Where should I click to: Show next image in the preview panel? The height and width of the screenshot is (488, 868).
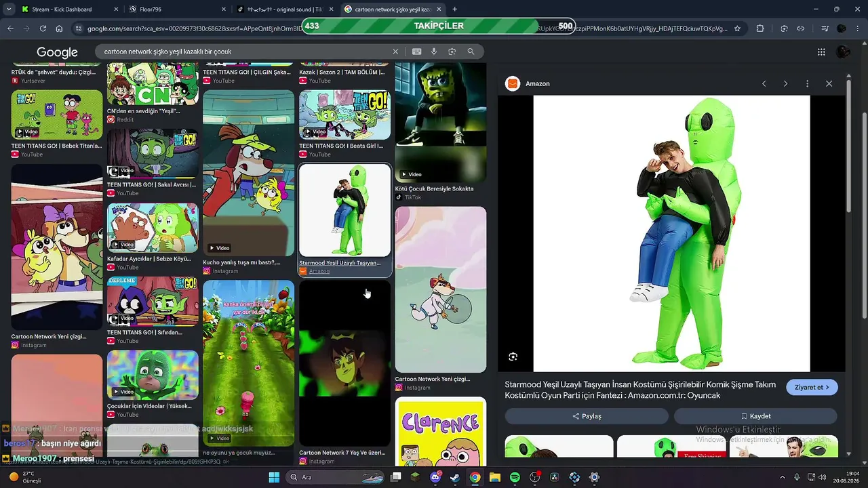785,83
